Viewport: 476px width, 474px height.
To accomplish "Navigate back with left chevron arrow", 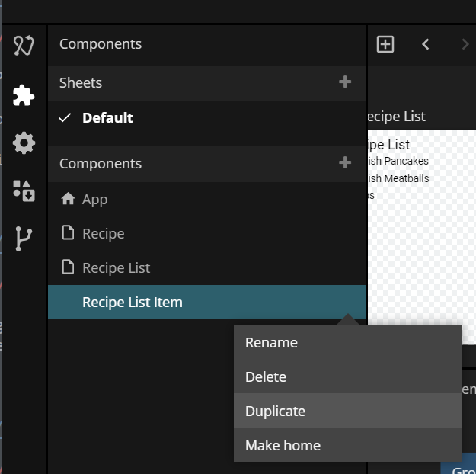I will 426,44.
